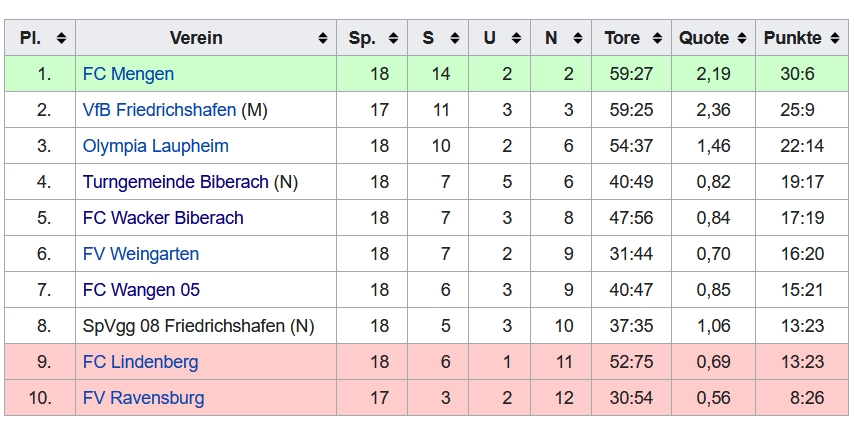
Task: Visit FC Wacker Biberach page
Action: (x=163, y=218)
